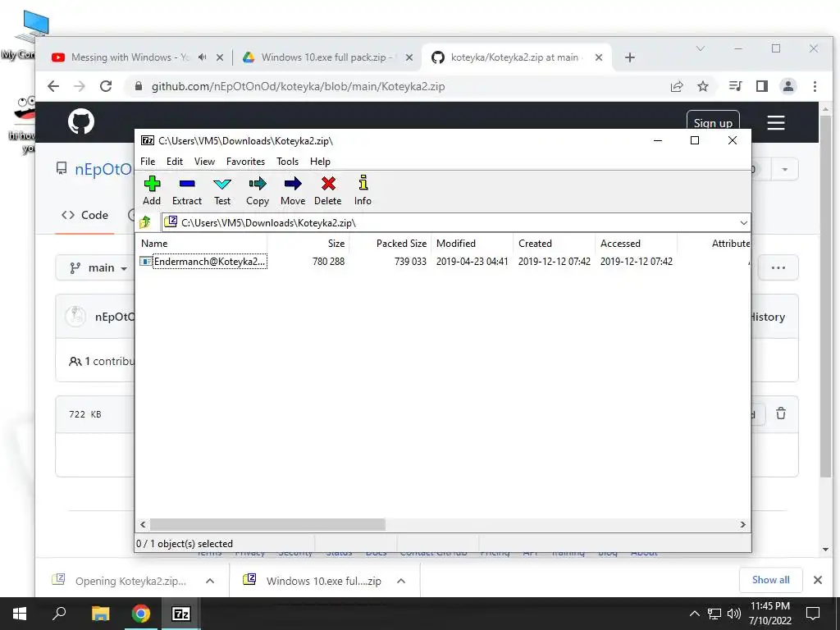Image resolution: width=840 pixels, height=630 pixels.
Task: Mute the YouTube tab audio icon
Action: (202, 57)
